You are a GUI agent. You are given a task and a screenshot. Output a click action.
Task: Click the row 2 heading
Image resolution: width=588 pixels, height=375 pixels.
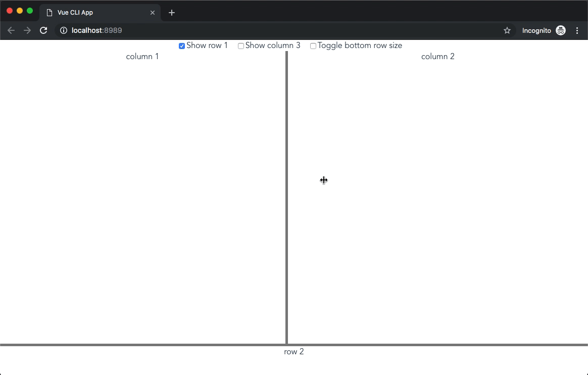[294, 352]
